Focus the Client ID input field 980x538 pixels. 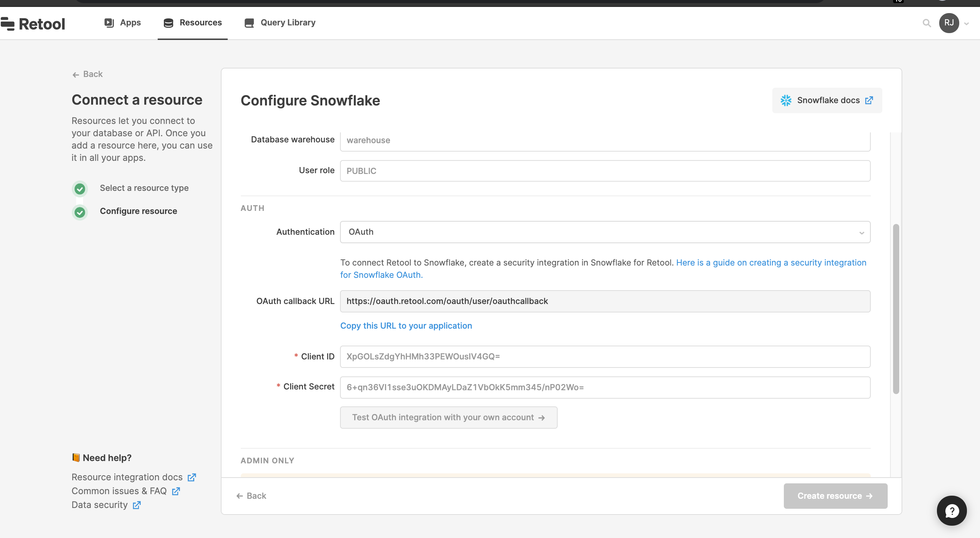[x=605, y=356]
